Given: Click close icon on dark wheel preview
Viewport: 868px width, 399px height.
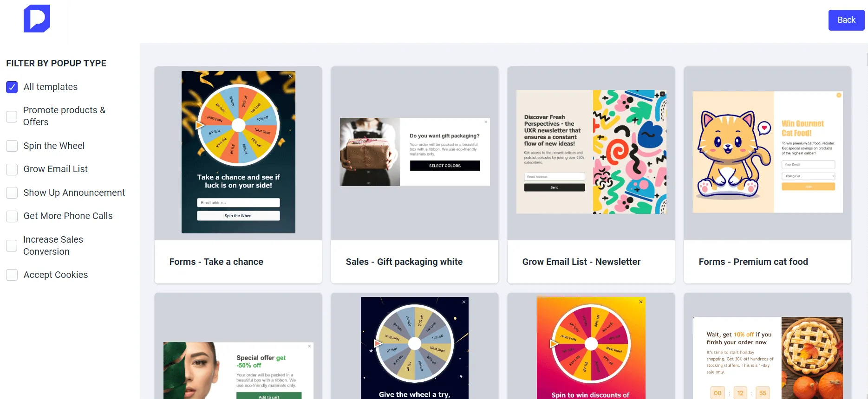Looking at the screenshot, I should 463,302.
